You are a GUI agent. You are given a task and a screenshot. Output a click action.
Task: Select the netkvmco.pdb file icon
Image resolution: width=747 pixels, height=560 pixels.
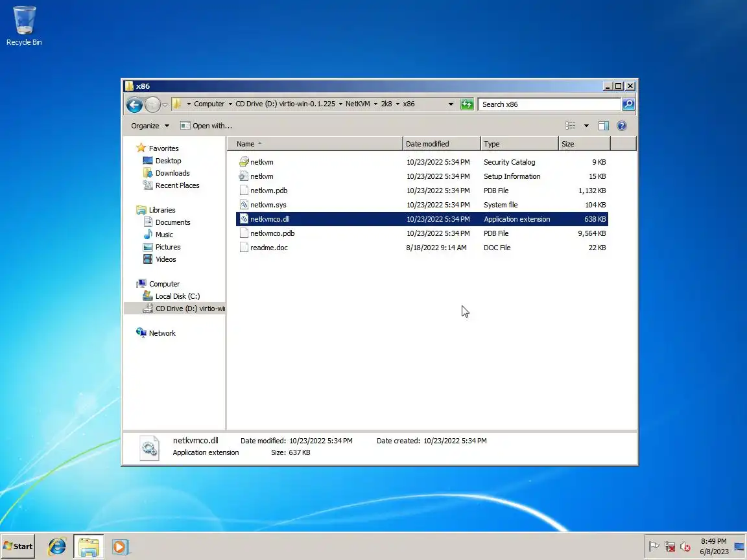tap(244, 233)
